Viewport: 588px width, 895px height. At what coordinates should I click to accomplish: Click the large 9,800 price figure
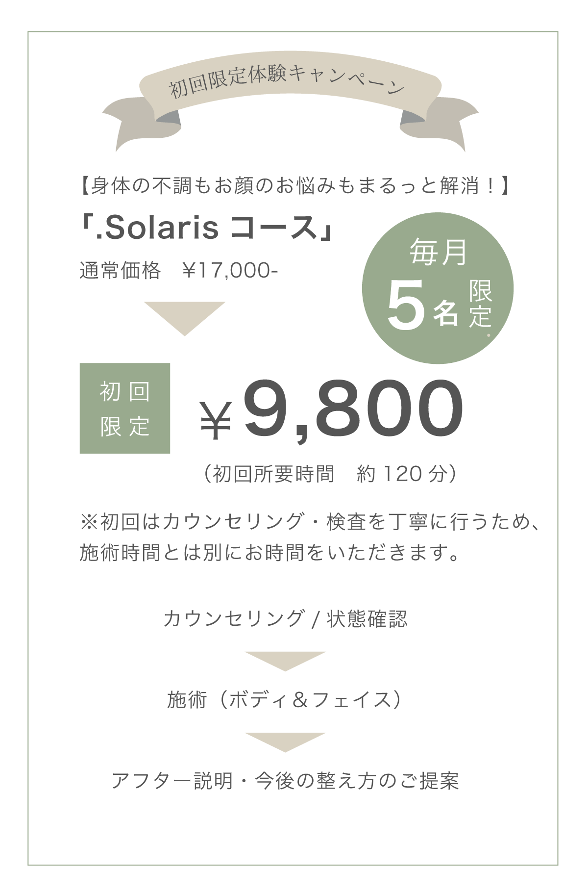(x=353, y=409)
